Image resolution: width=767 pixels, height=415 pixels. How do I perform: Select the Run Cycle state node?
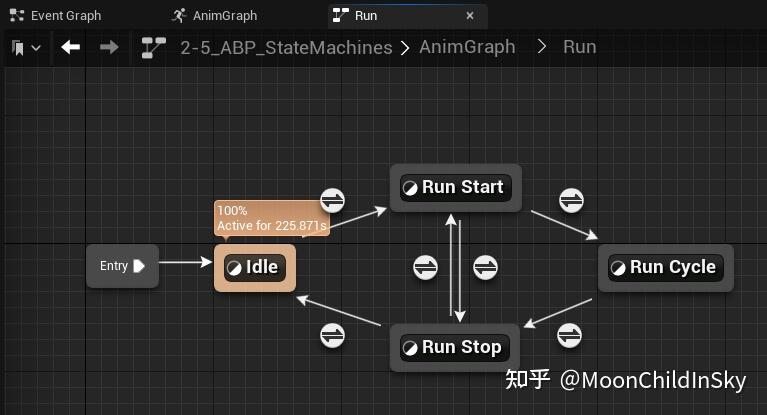click(x=666, y=268)
